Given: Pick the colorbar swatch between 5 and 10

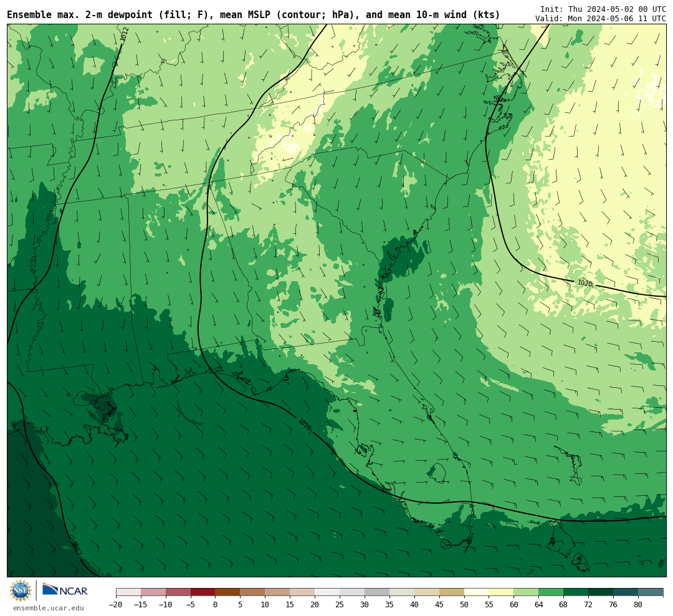Looking at the screenshot, I should [x=253, y=592].
